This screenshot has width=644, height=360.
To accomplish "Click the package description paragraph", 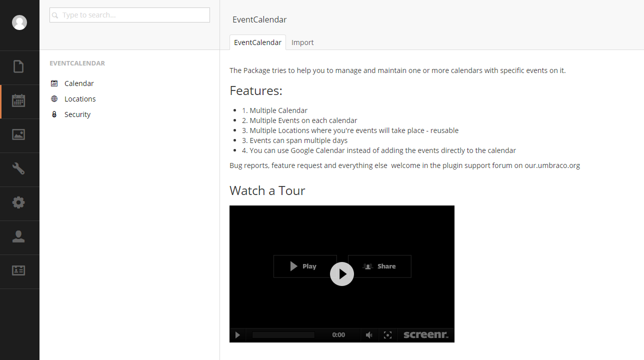I will [397, 70].
